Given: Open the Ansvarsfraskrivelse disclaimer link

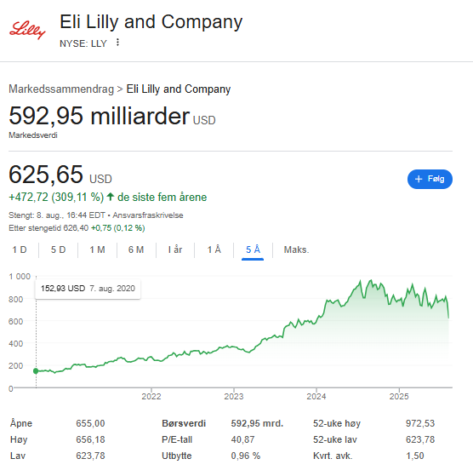Looking at the screenshot, I should coord(148,215).
